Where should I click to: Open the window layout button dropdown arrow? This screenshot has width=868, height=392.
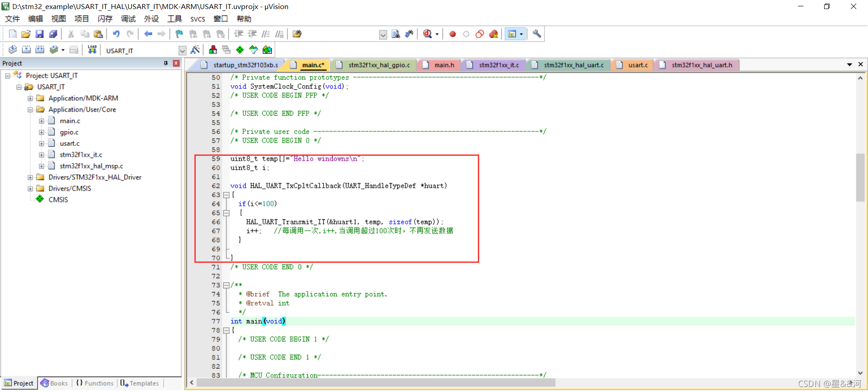tap(521, 34)
